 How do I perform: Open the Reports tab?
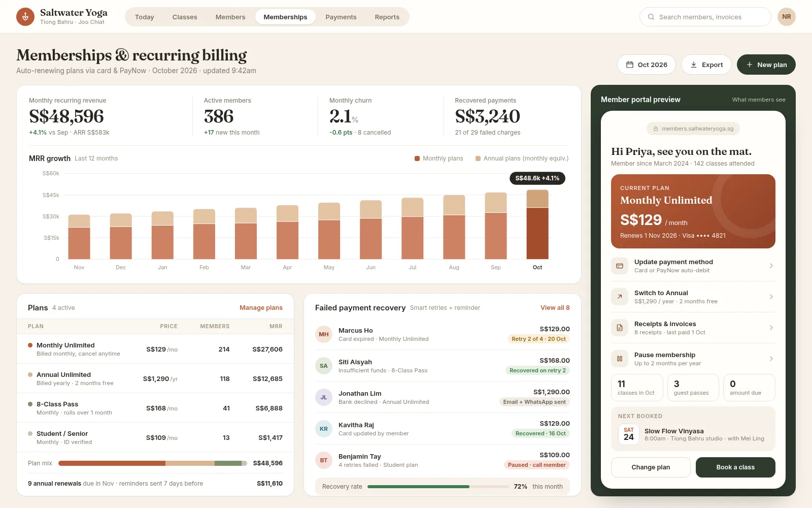tap(387, 17)
